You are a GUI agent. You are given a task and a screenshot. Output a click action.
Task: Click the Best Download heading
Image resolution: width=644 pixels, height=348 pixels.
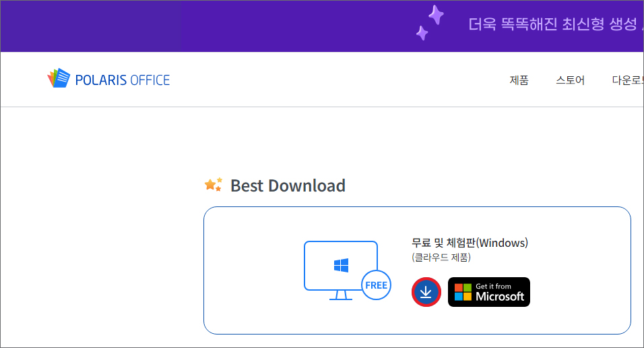click(288, 185)
